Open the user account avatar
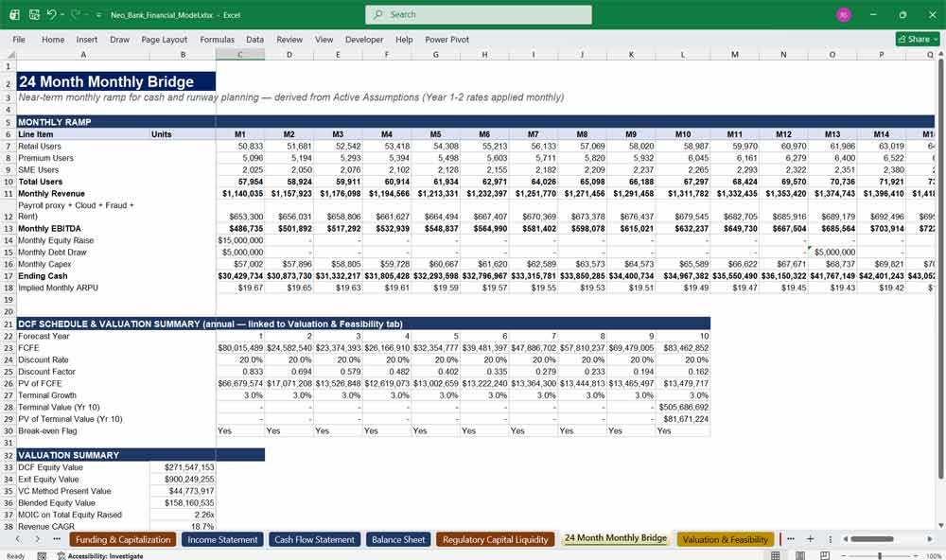This screenshot has height=560, width=946. point(844,14)
